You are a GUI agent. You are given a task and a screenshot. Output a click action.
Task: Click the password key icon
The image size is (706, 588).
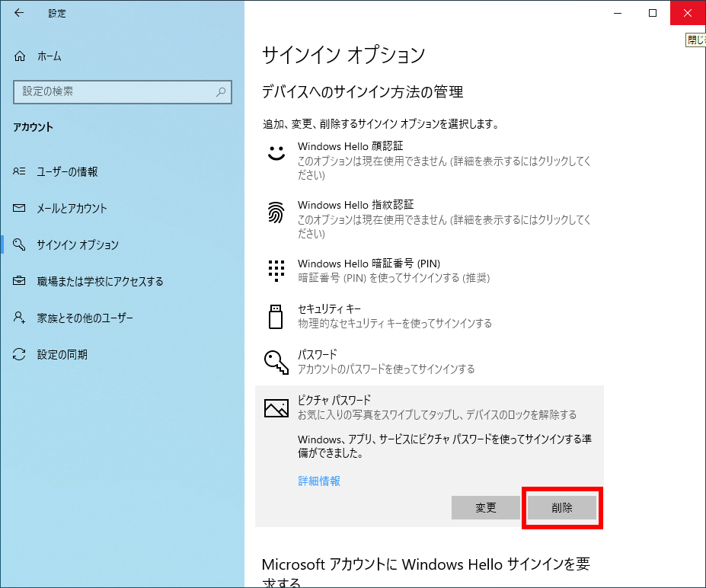[276, 363]
